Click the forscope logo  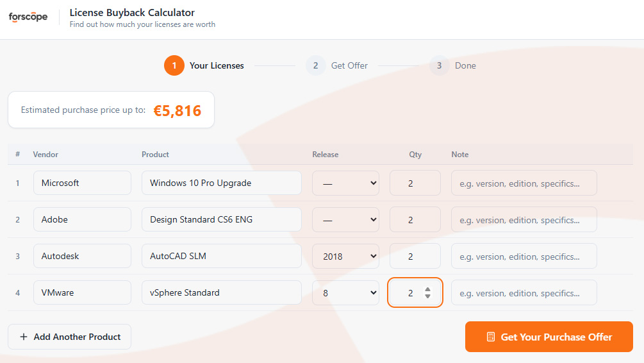pos(28,17)
